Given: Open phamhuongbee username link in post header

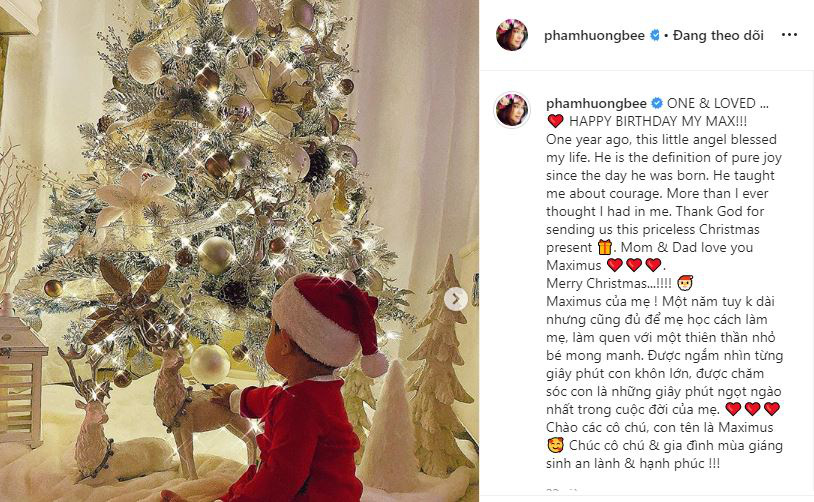Looking at the screenshot, I should (594, 35).
